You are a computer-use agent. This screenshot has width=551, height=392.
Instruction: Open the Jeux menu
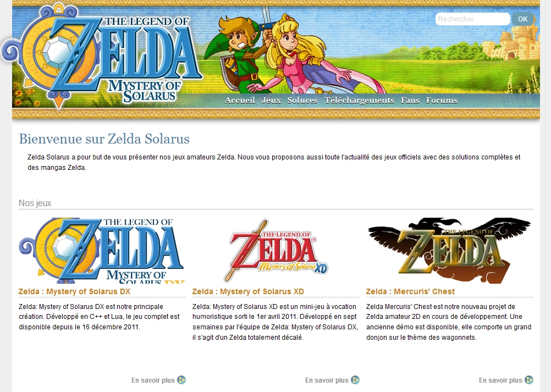(271, 100)
